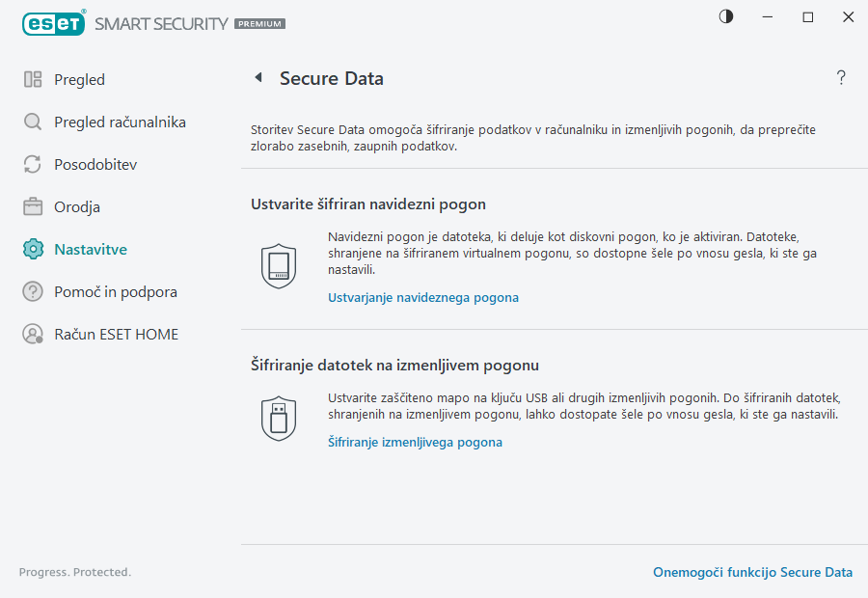Open Posodobitev via the refresh icon
868x598 pixels.
click(x=32, y=164)
